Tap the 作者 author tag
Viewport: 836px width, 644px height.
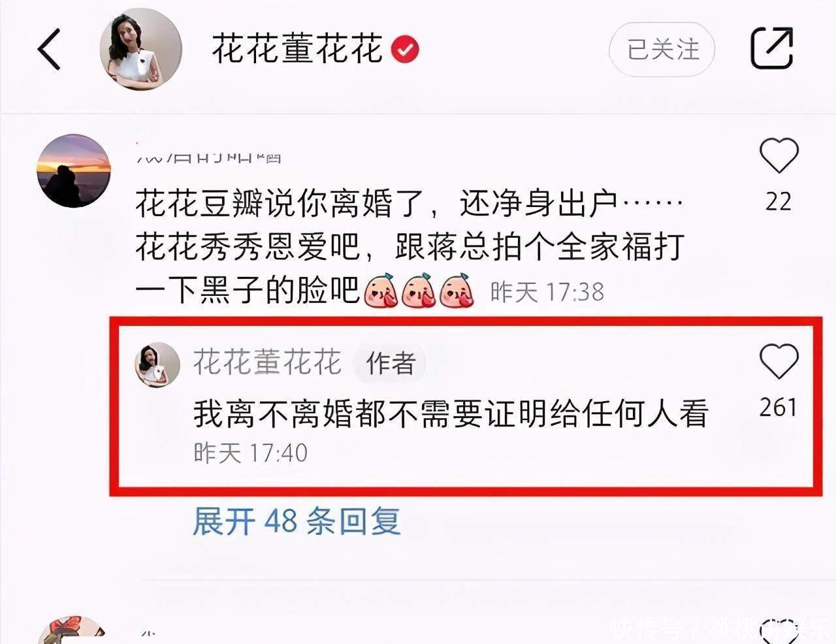coord(390,362)
